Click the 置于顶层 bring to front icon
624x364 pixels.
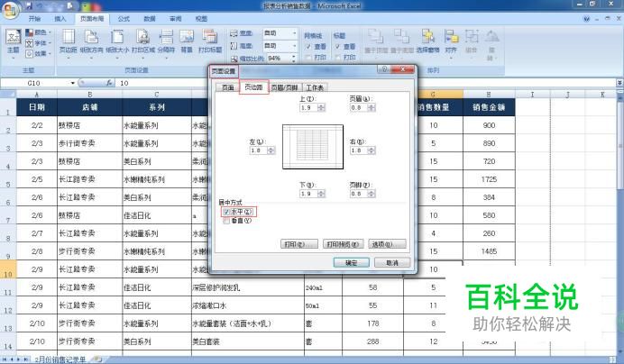pos(376,42)
